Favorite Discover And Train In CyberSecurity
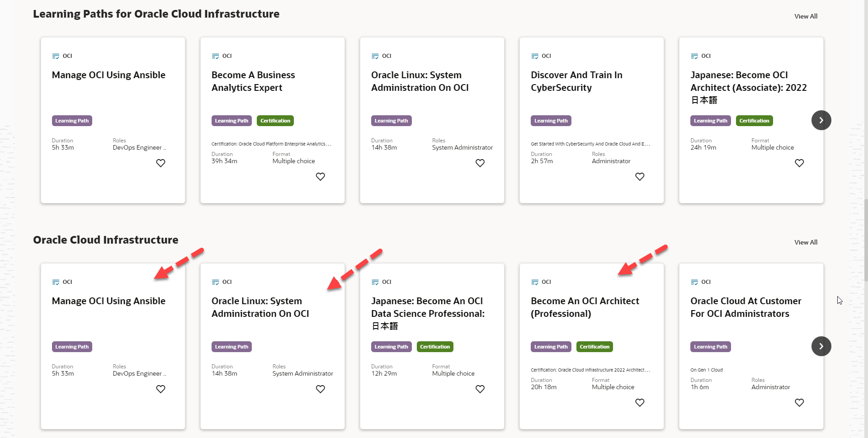Screen dimensions: 868x438 coord(639,176)
